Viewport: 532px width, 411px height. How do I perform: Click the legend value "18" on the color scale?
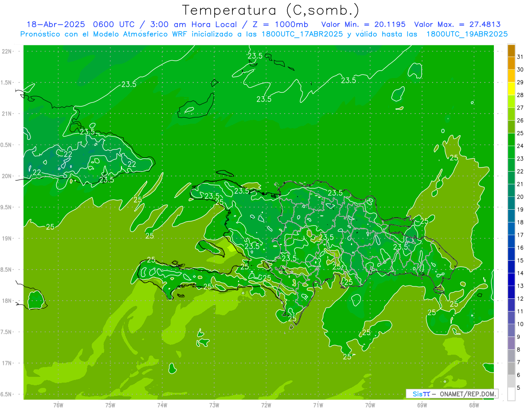click(520, 223)
